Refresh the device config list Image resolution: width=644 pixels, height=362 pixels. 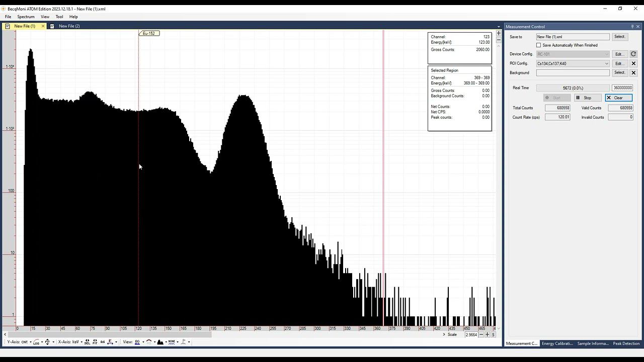[x=633, y=54]
